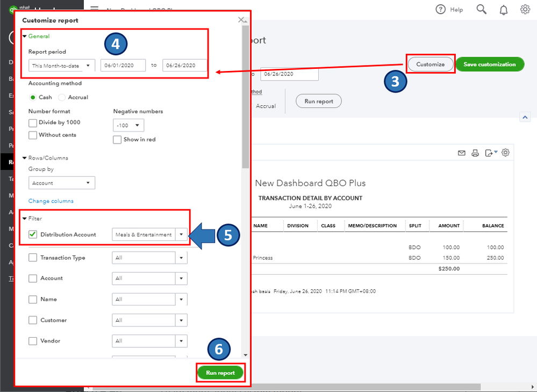537x392 pixels.
Task: Check the Vendor filter
Action: tap(33, 341)
